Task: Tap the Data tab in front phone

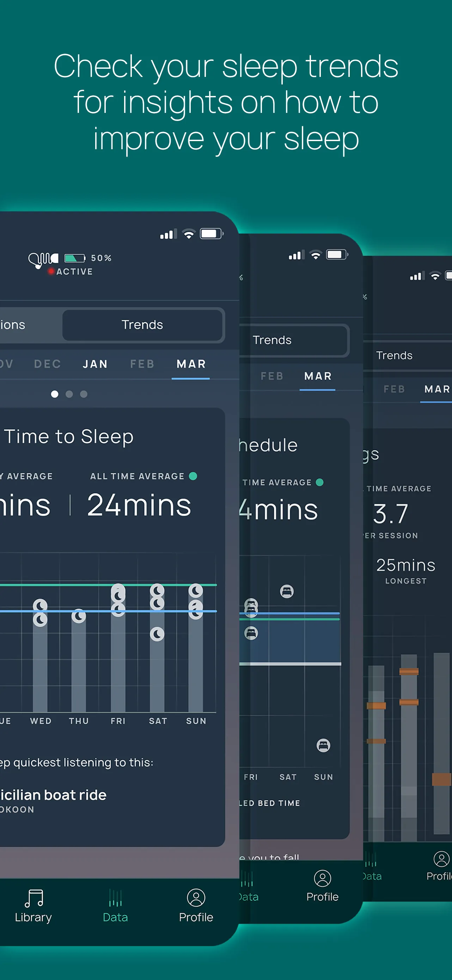Action: click(115, 906)
